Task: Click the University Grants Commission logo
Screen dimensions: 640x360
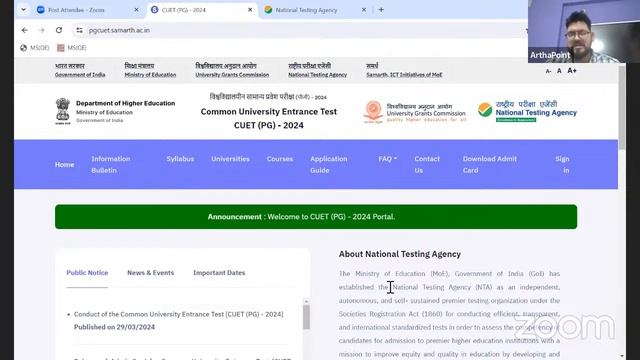Action: pos(415,112)
